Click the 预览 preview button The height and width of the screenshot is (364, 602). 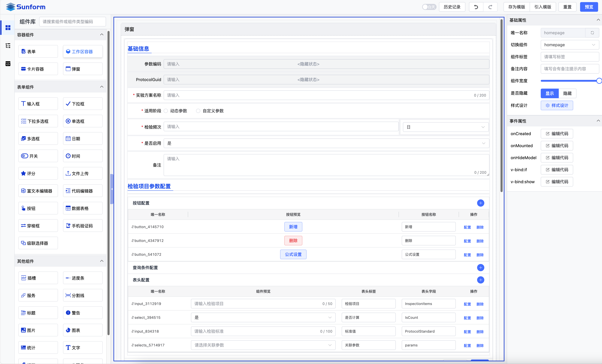click(589, 7)
